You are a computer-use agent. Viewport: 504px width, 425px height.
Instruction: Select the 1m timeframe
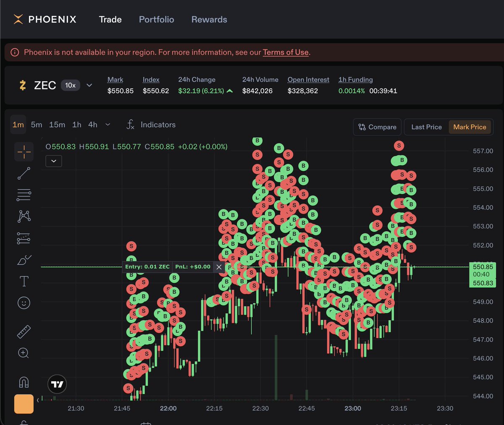(x=18, y=125)
